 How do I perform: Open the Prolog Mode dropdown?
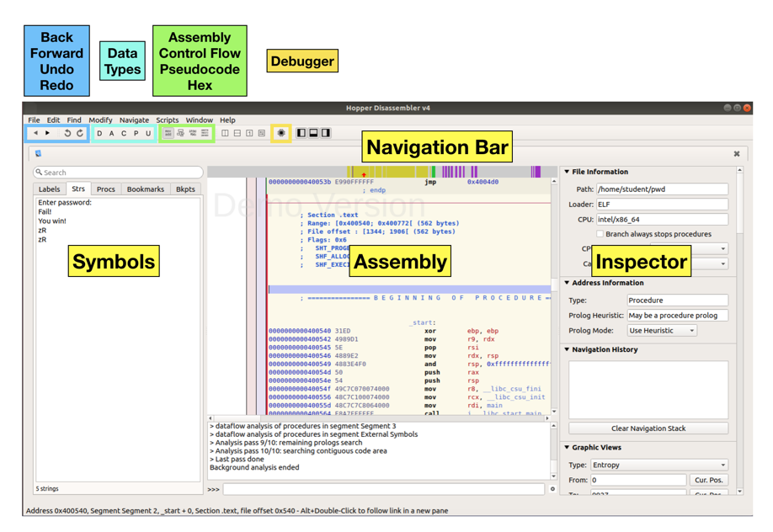pos(662,330)
